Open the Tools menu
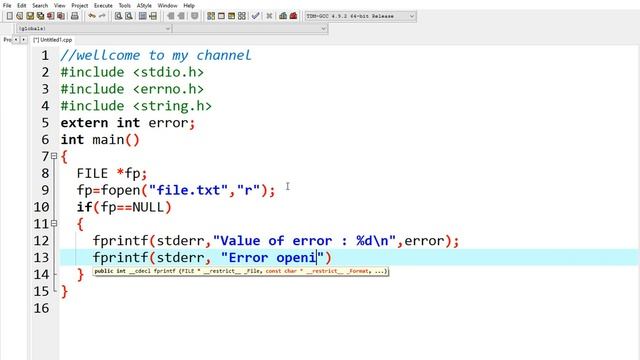 coord(124,5)
